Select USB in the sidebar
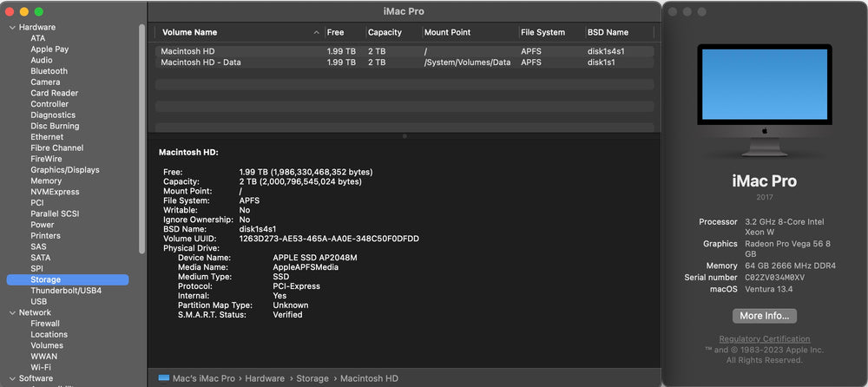The height and width of the screenshot is (387, 868). click(x=39, y=302)
